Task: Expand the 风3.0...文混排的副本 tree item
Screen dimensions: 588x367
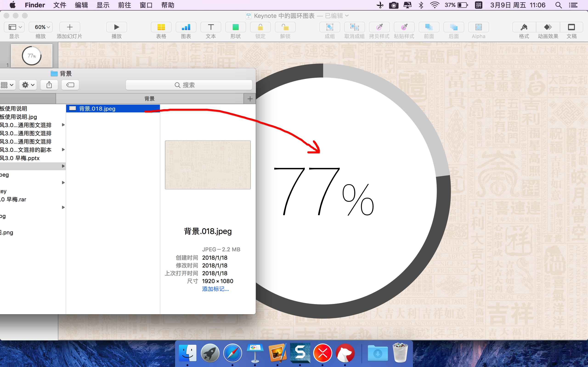Action: (x=63, y=150)
